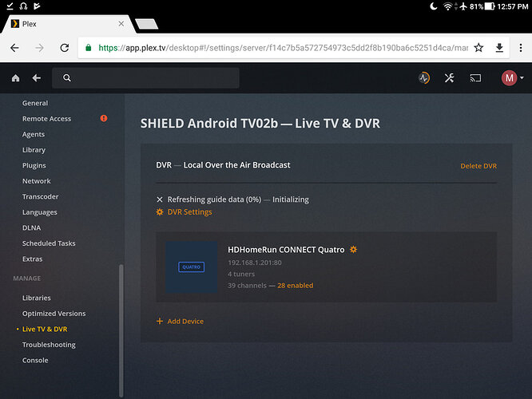Open Remote Access settings
The width and height of the screenshot is (532, 399).
point(47,119)
